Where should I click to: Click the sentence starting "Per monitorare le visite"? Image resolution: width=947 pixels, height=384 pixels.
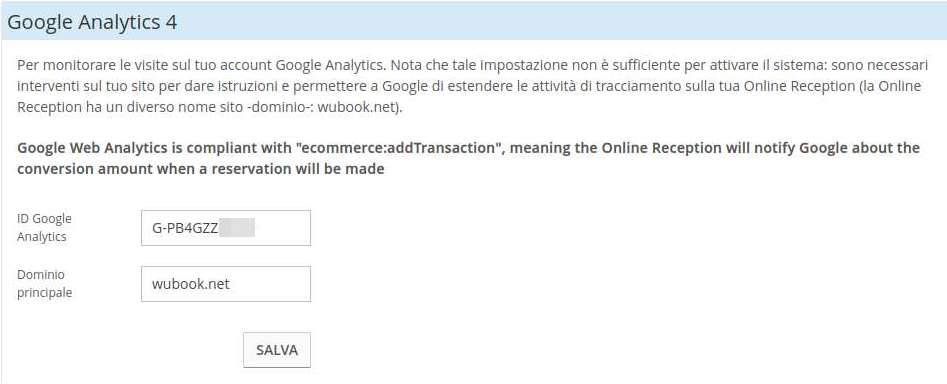coord(199,64)
